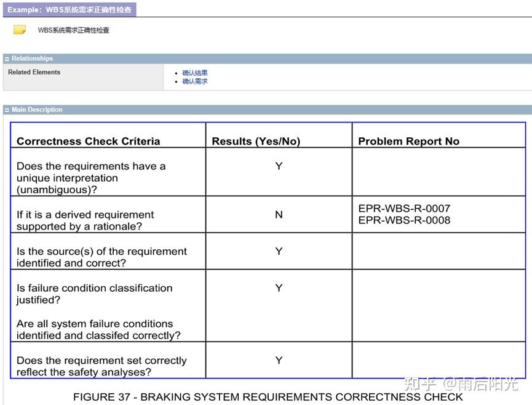532x405 pixels.
Task: Open the 确认需求 related element link
Action: click(195, 81)
